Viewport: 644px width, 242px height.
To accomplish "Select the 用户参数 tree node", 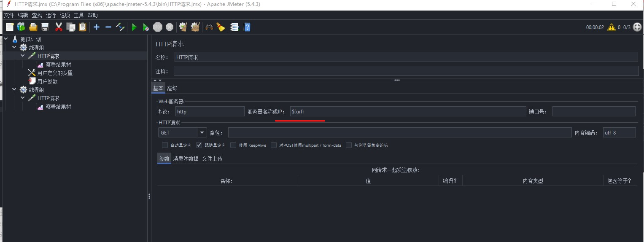I will coord(47,81).
